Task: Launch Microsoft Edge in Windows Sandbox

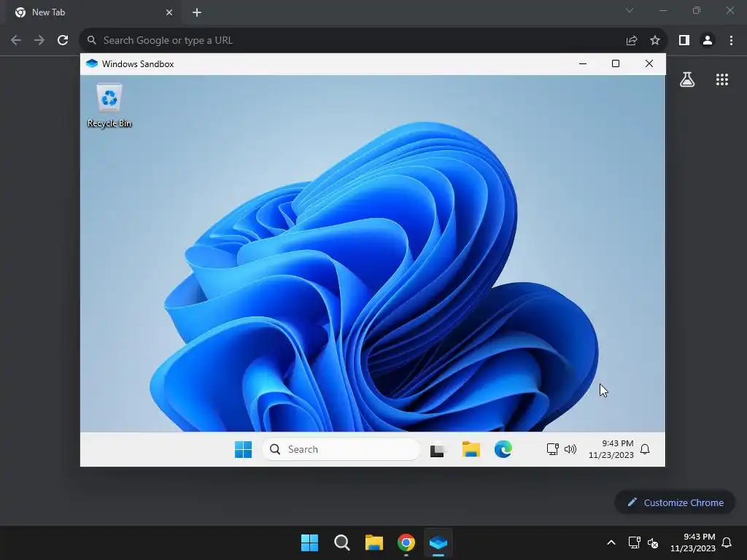Action: click(503, 449)
